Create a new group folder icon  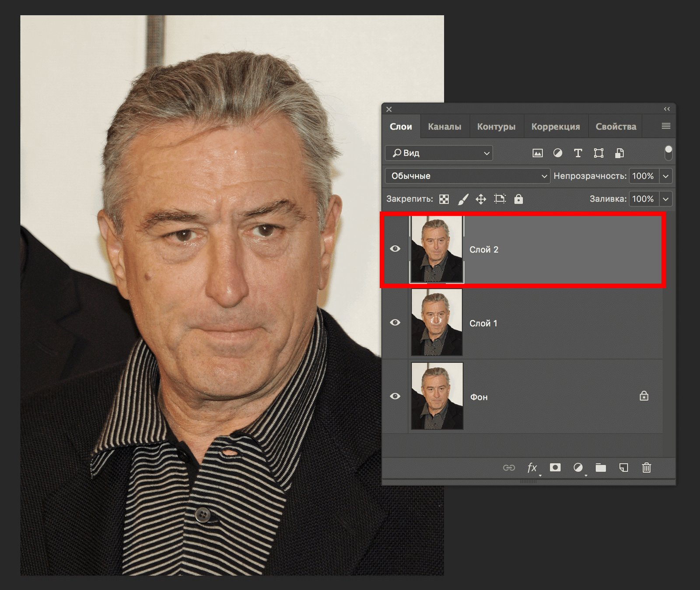[601, 468]
